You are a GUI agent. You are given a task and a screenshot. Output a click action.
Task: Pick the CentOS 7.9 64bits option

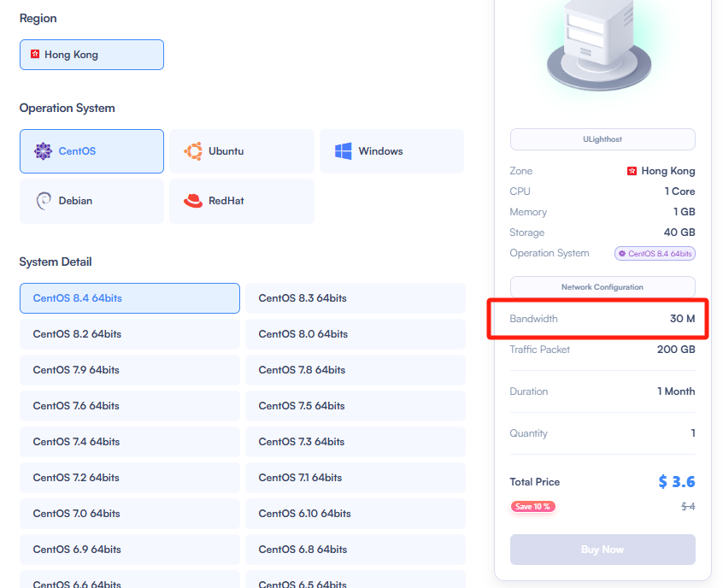(130, 370)
